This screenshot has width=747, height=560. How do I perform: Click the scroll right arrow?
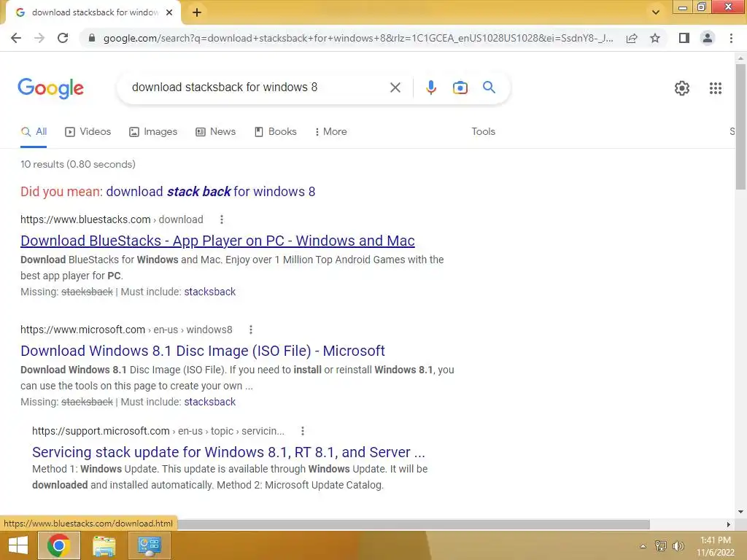coord(728,524)
